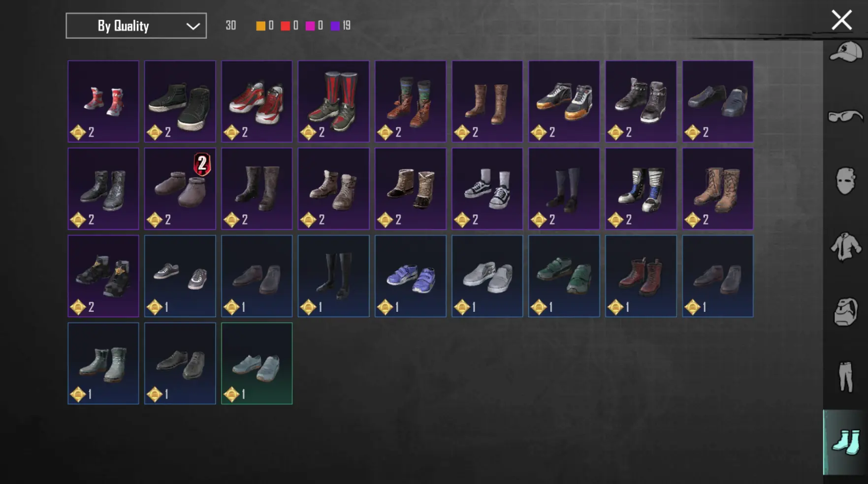The image size is (868, 484).
Task: Open the pants category
Action: (846, 376)
